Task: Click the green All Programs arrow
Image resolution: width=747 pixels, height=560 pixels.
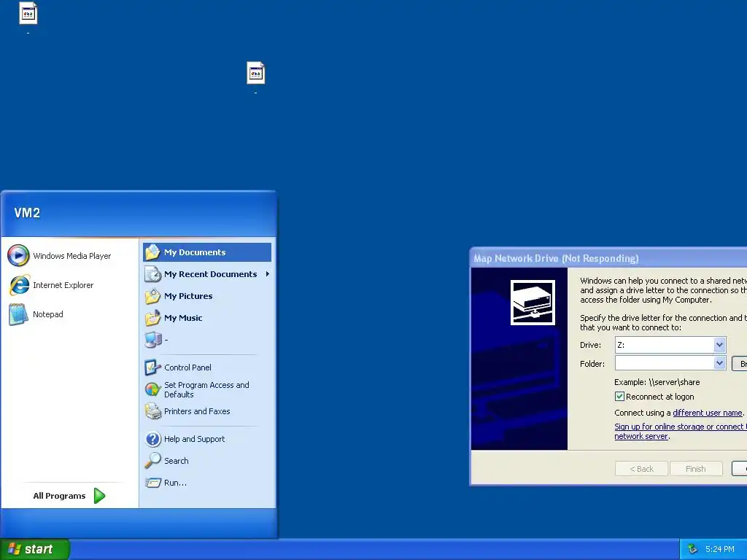Action: pyautogui.click(x=99, y=496)
